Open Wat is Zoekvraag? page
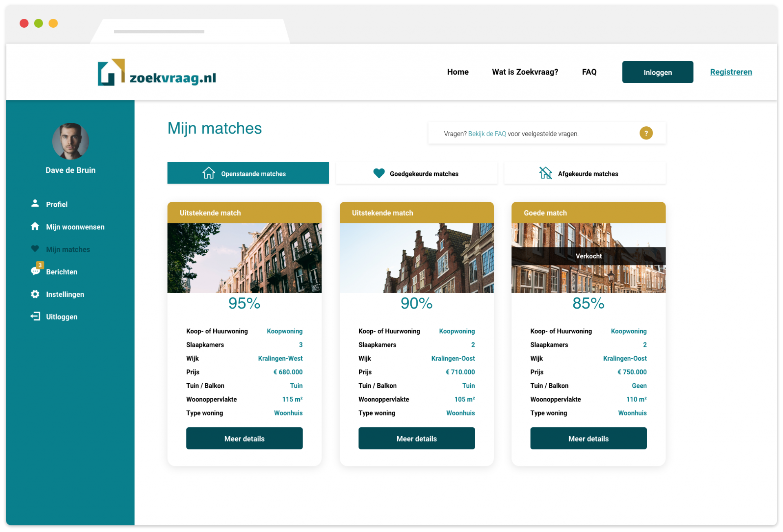Image resolution: width=783 pixels, height=532 pixels. coord(525,72)
